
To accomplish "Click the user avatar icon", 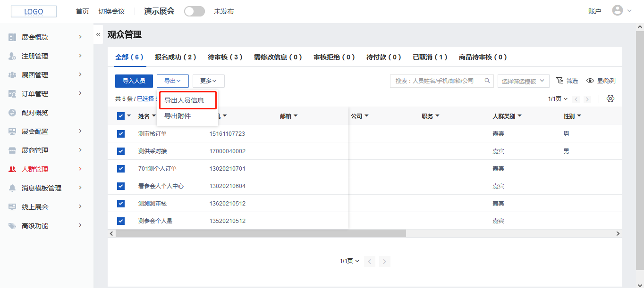I will pyautogui.click(x=618, y=10).
